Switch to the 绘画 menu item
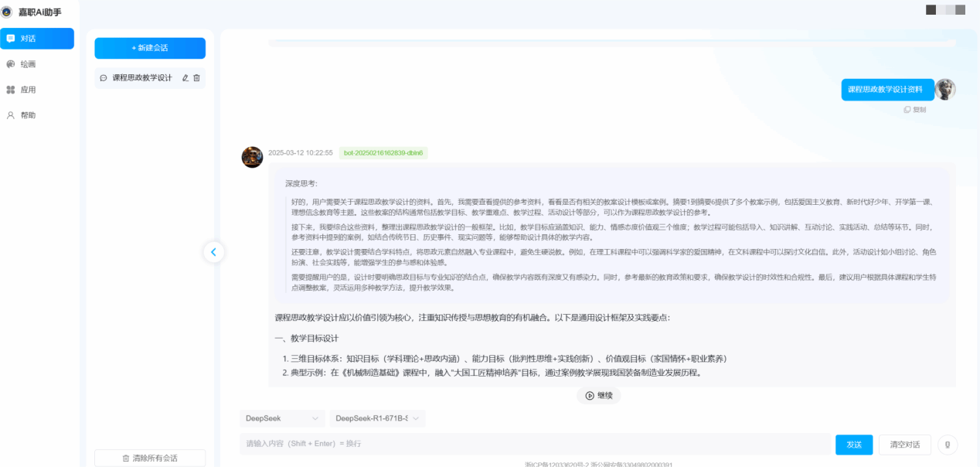 (28, 64)
